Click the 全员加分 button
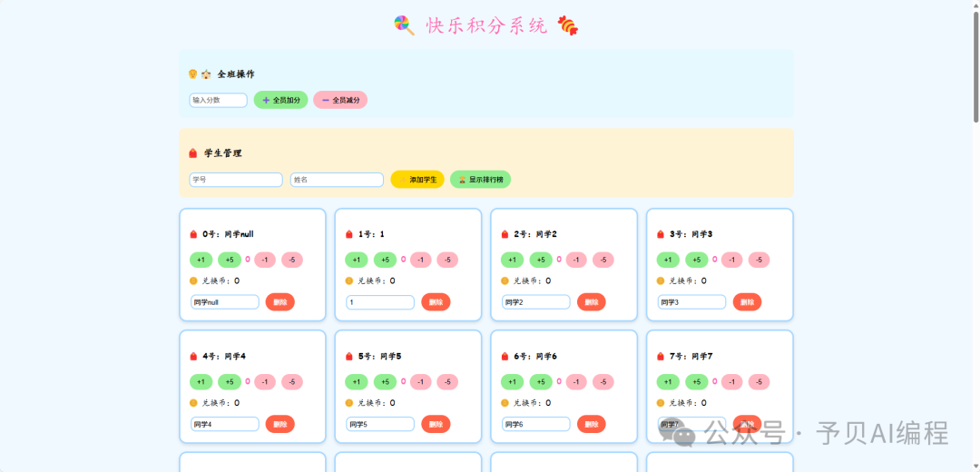This screenshot has width=980, height=472. point(280,100)
